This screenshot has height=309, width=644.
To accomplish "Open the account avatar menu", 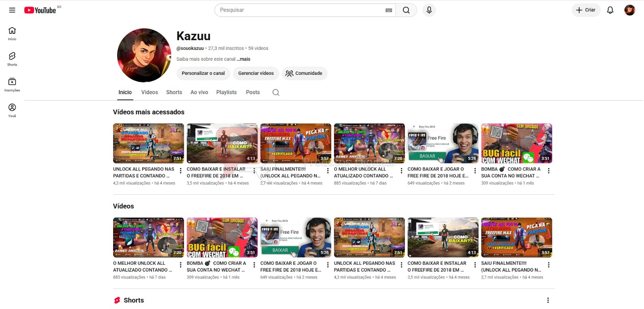I will [x=630, y=10].
